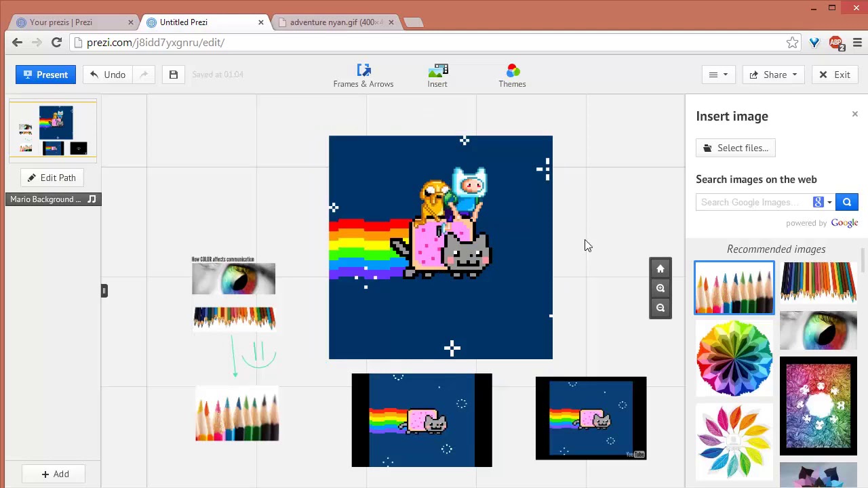Image resolution: width=868 pixels, height=488 pixels.
Task: Click Select files button
Action: tap(736, 148)
